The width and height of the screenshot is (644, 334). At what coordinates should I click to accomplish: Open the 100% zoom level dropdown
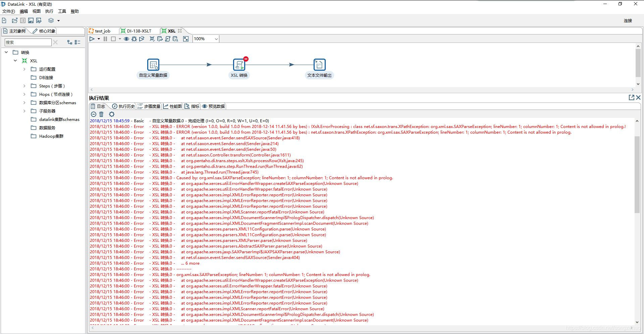pos(216,39)
